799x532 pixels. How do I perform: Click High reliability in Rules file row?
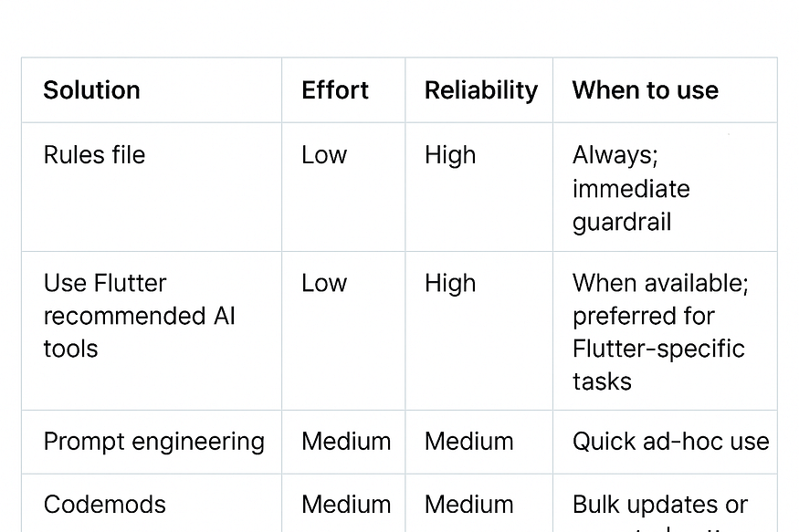tap(450, 155)
